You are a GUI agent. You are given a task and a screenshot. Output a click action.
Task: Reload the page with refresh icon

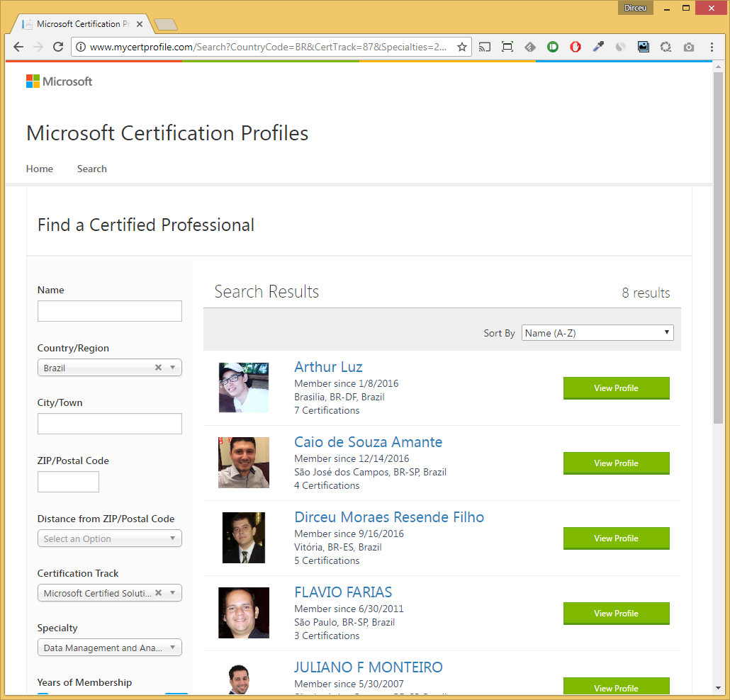click(x=57, y=47)
